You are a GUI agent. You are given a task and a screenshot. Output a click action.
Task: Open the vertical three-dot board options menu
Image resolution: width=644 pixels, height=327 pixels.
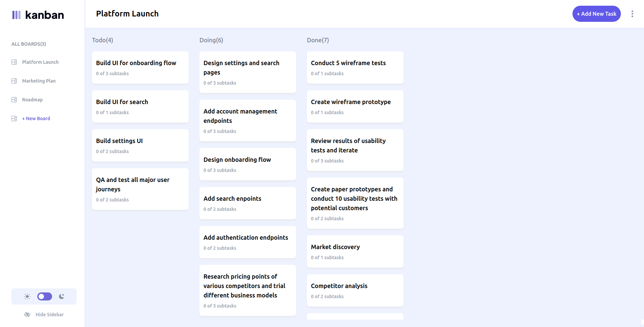[x=632, y=14]
